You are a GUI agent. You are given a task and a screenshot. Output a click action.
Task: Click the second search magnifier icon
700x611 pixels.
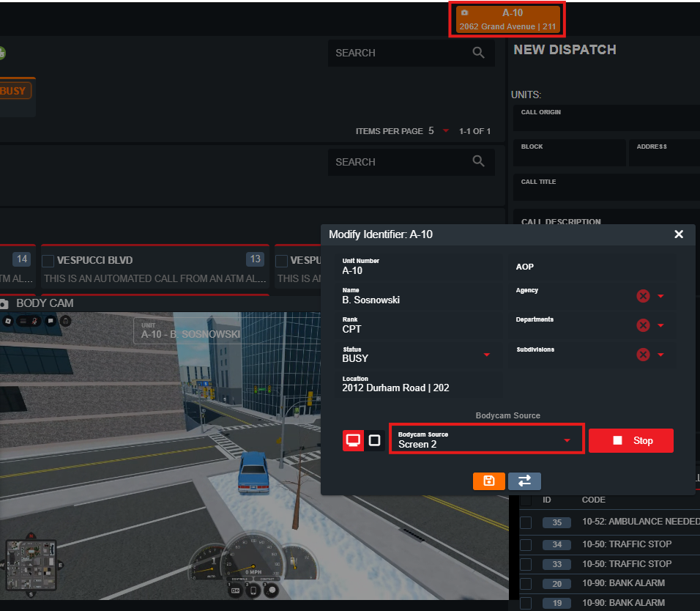[479, 162]
